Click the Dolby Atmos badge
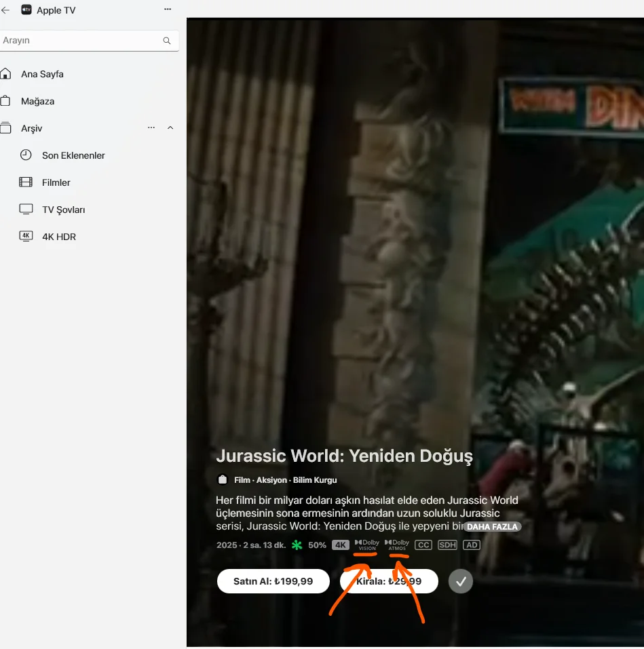Screen dimensions: 644x649 pos(397,545)
